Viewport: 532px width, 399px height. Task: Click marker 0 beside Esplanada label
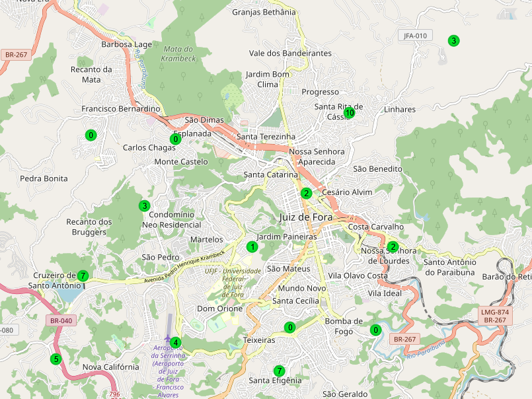pos(176,139)
